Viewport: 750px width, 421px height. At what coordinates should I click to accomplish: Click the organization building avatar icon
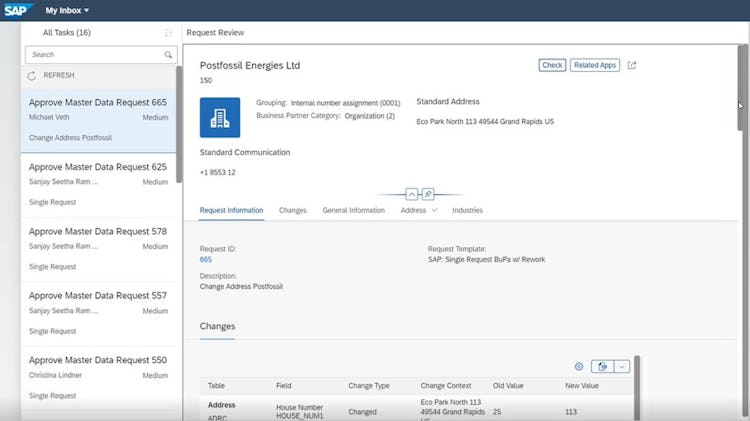[x=220, y=117]
